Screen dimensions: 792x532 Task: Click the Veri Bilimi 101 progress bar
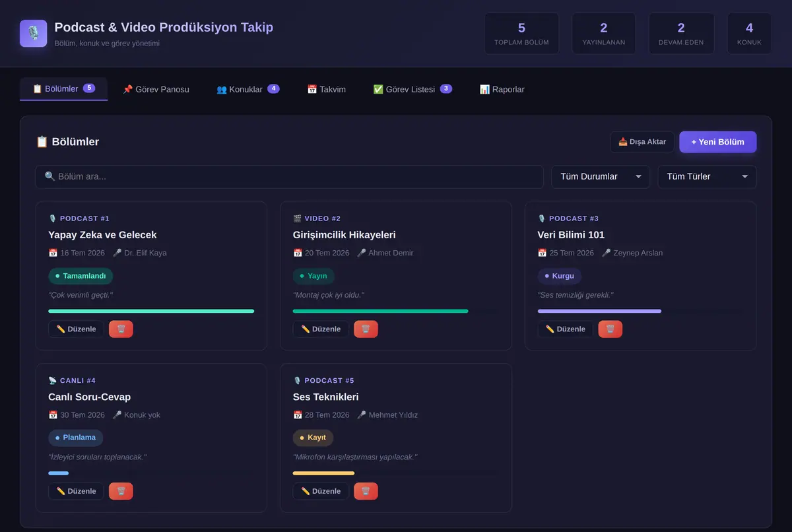[x=640, y=311]
